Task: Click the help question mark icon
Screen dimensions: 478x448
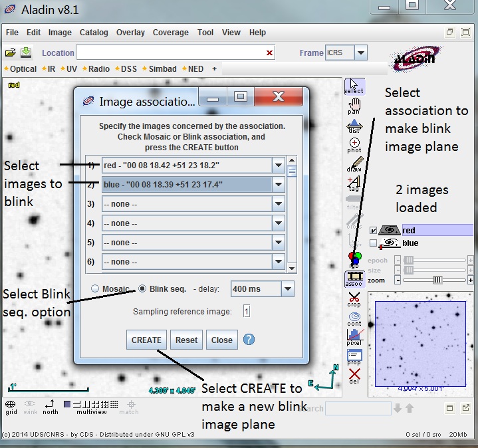Action: [x=249, y=339]
